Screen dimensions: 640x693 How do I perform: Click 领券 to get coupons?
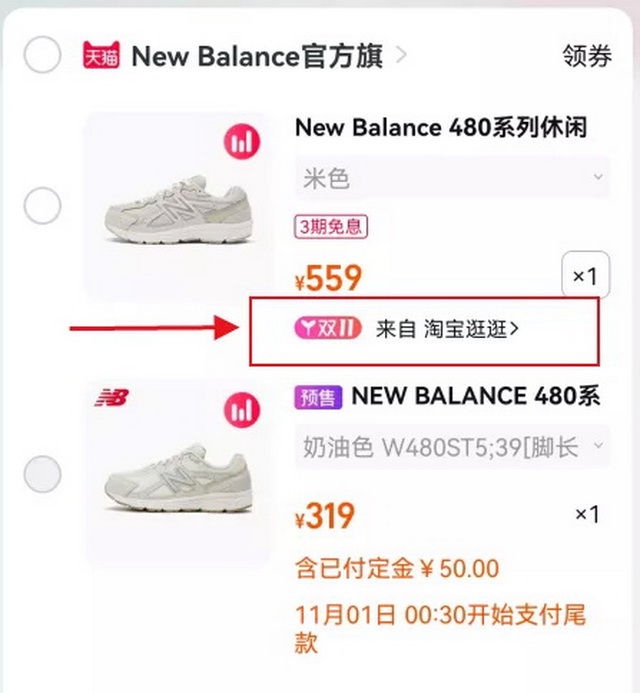click(x=586, y=56)
